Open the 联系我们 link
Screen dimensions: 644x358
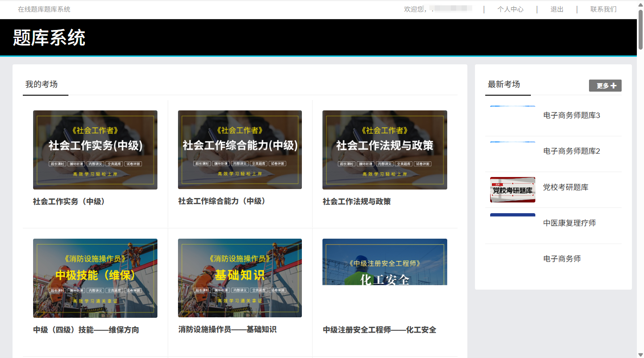tap(603, 9)
